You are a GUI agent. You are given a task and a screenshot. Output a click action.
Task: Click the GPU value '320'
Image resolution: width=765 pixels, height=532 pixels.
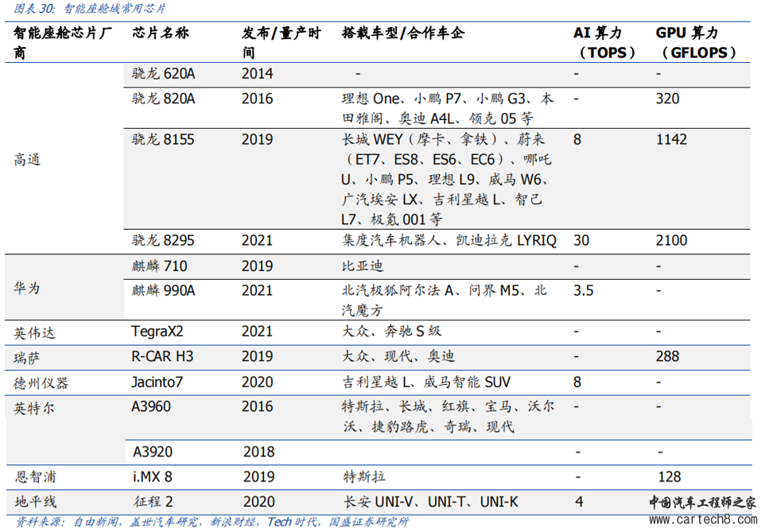pyautogui.click(x=667, y=99)
